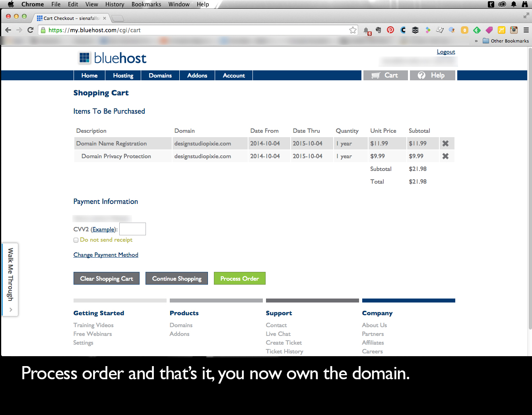Image resolution: width=532 pixels, height=415 pixels.
Task: Click the Typekit menu bar icon
Action: point(491,4)
